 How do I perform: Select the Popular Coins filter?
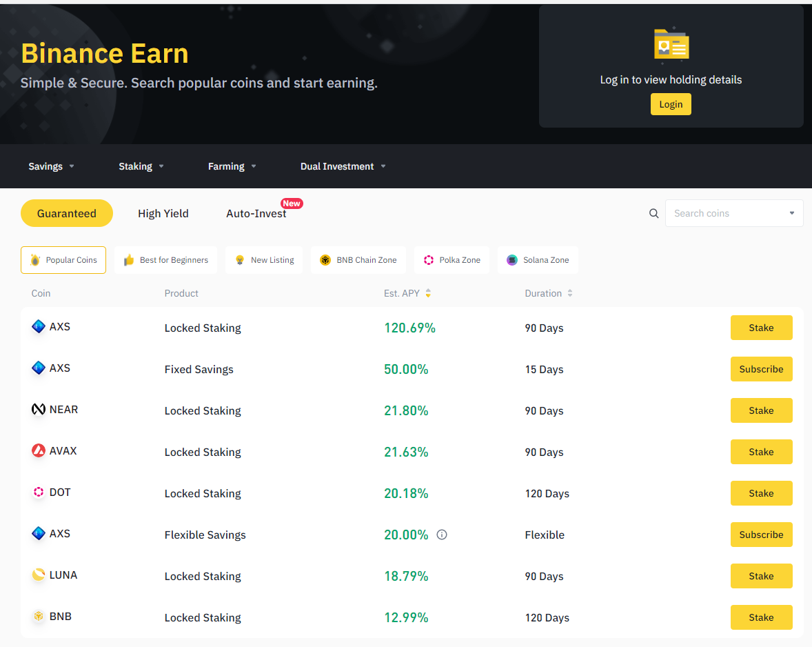coord(63,260)
